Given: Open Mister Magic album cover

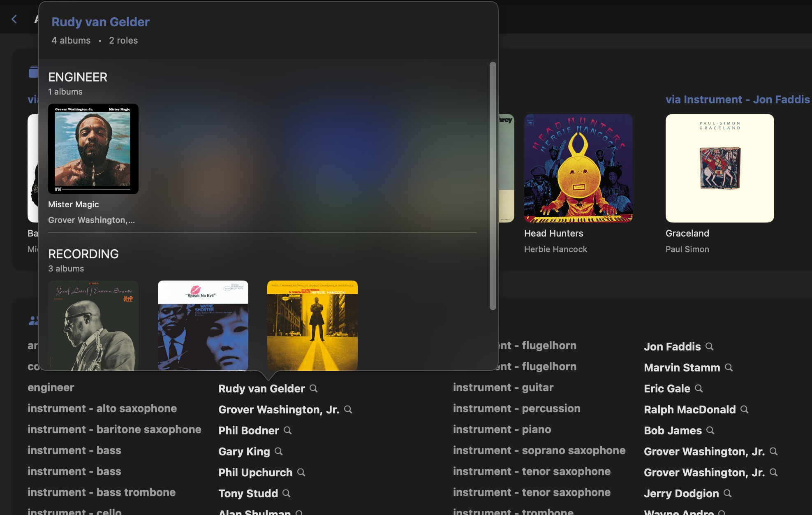Looking at the screenshot, I should pos(93,149).
